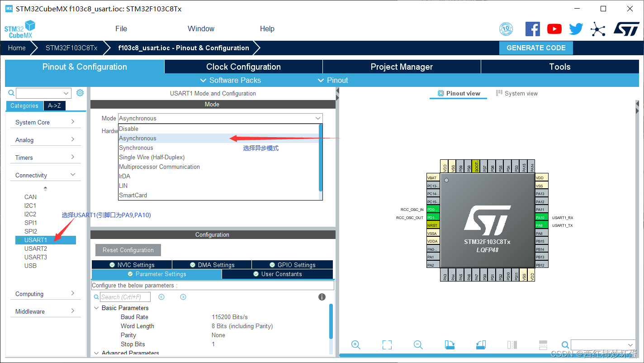Click the 10 years anniversary badge
Viewport: 644px width, 363px height.
506,29
